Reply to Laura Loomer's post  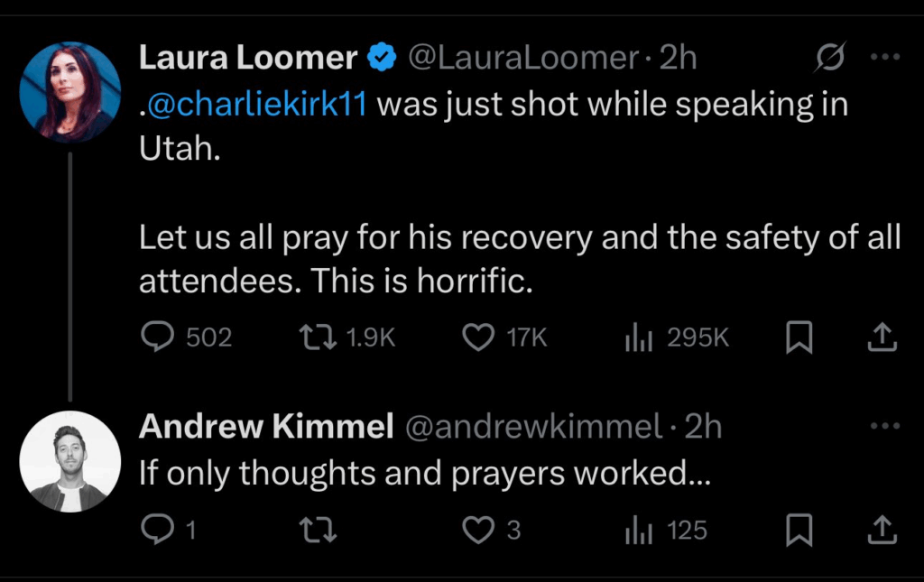click(159, 337)
